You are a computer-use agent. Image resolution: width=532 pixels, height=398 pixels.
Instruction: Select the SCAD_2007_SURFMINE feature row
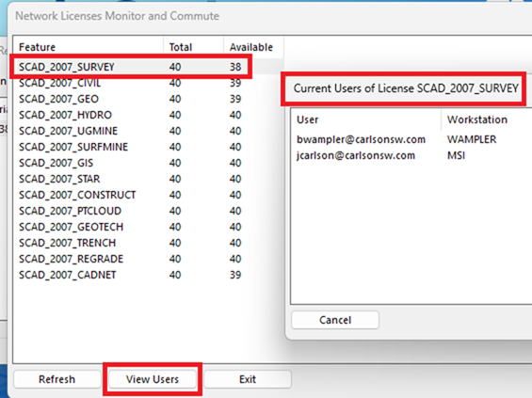tap(148, 147)
